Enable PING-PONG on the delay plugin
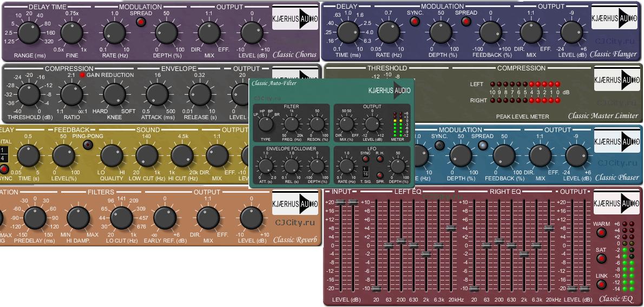The height and width of the screenshot is (307, 644). 88,145
